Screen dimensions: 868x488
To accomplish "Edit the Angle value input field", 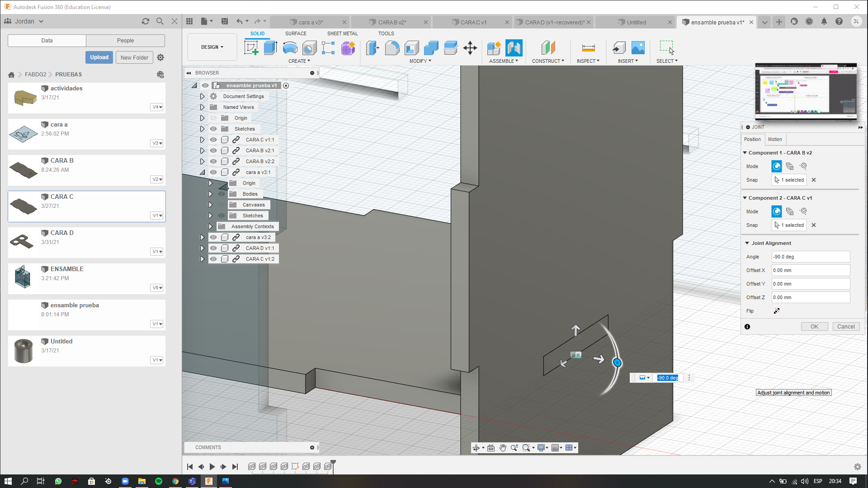I will [x=810, y=256].
